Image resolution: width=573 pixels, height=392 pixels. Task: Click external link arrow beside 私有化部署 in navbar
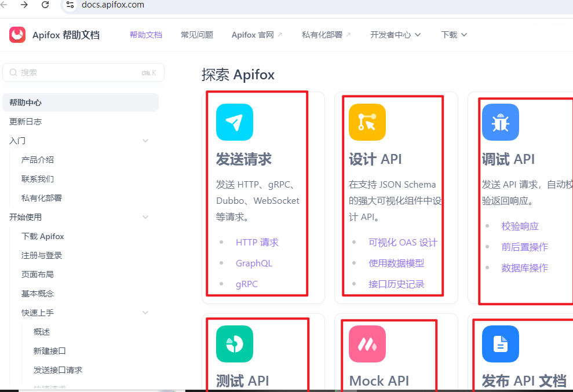[x=348, y=35]
